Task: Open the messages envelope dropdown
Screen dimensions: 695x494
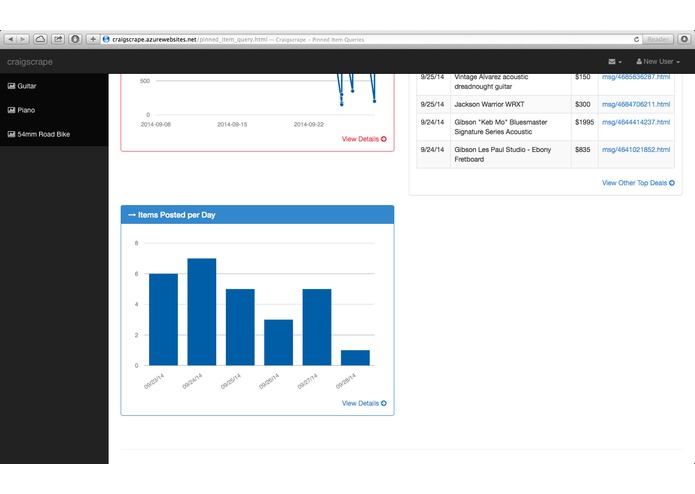Action: point(615,62)
